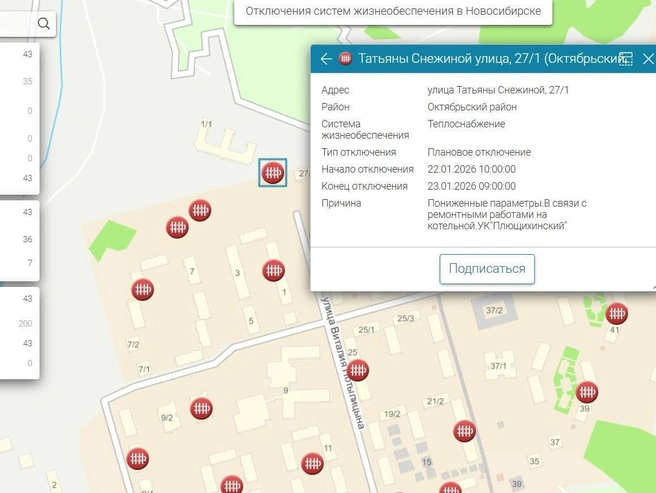
Task: Click start time 22.01.2026 10:00:00
Action: coord(472,169)
